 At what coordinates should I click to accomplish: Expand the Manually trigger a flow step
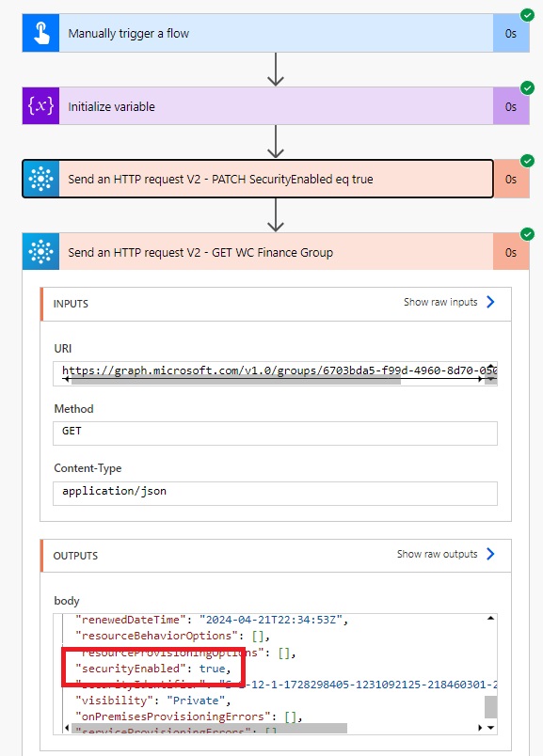click(276, 33)
